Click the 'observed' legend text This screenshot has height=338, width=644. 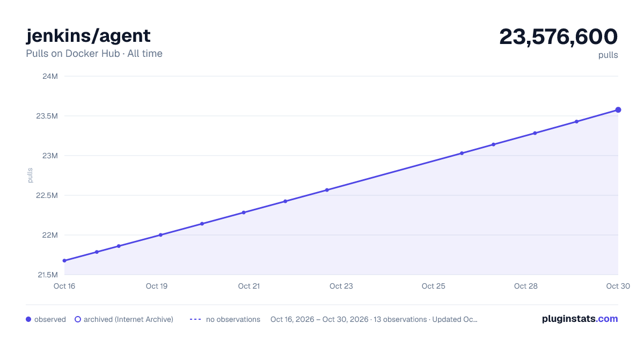[50, 319]
